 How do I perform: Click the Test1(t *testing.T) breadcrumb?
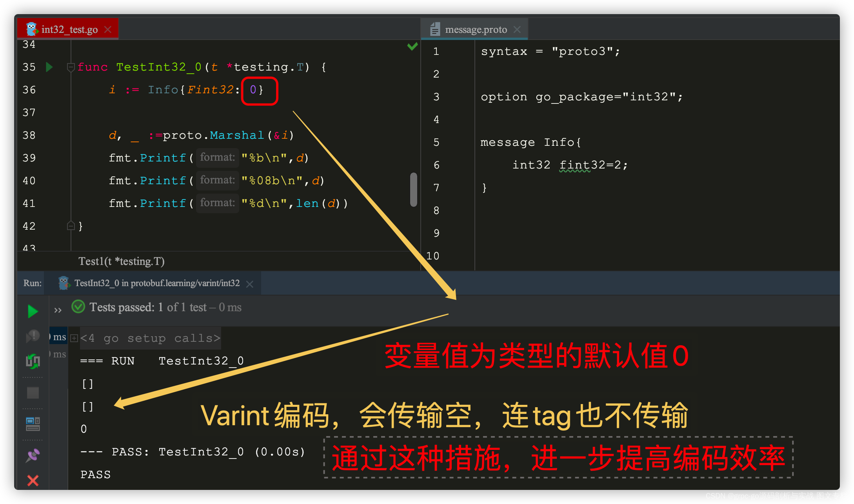[x=122, y=261]
